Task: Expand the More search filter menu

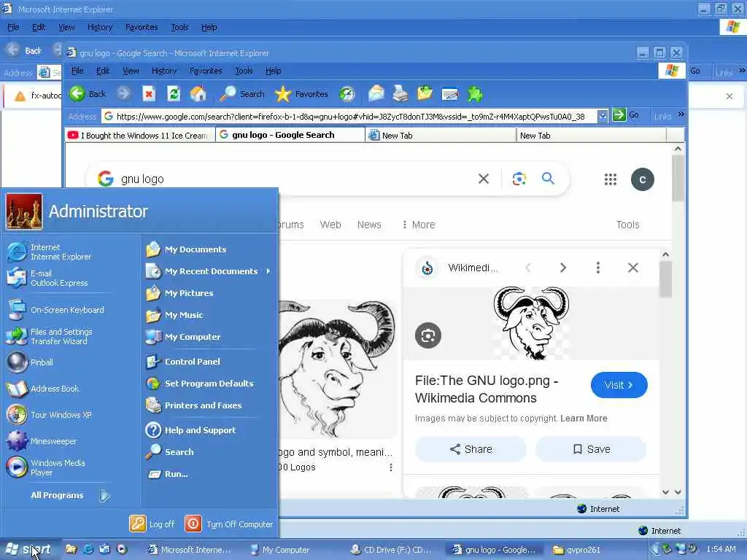Action: pos(418,225)
